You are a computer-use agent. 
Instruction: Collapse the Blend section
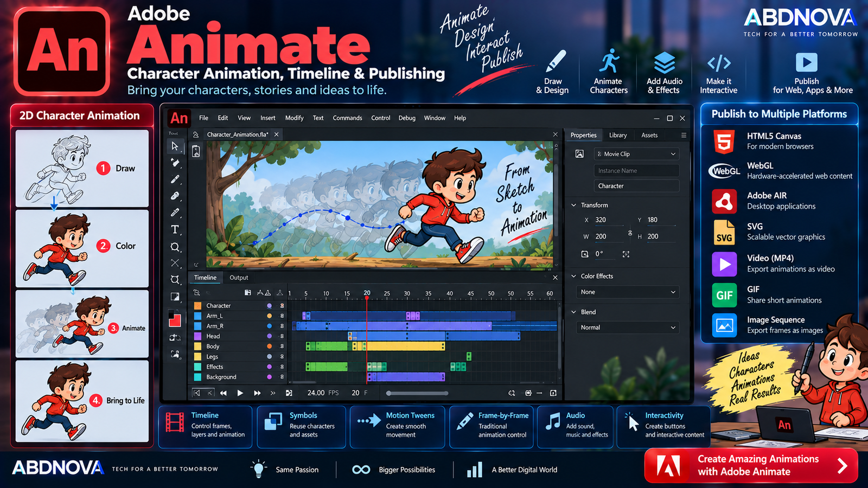(573, 312)
